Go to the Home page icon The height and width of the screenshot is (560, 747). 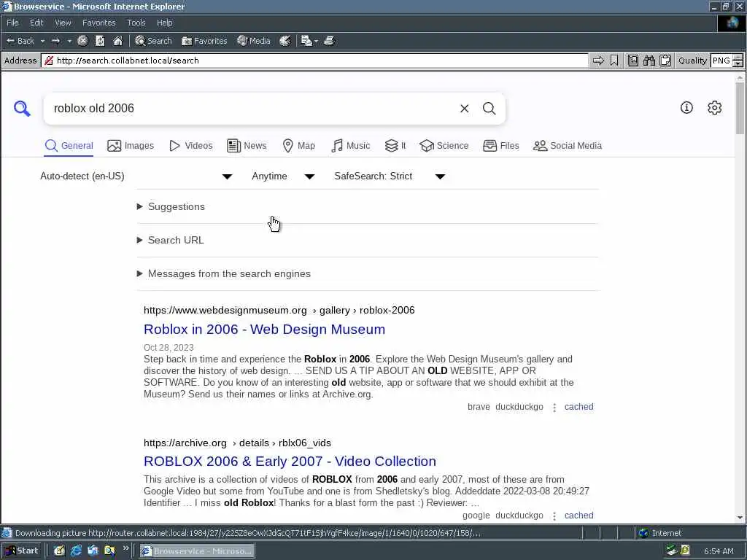pos(117,41)
